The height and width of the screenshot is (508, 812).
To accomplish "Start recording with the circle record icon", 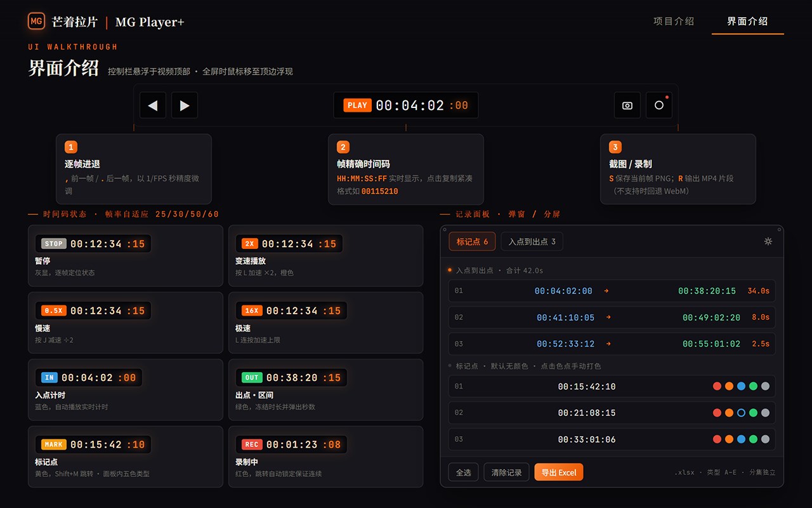I will 659,105.
